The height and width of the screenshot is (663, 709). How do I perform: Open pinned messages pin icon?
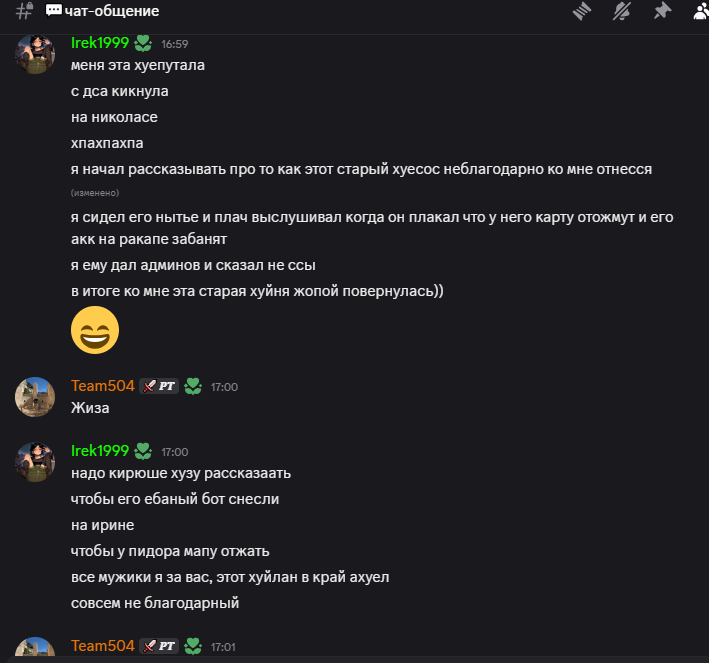pos(662,11)
